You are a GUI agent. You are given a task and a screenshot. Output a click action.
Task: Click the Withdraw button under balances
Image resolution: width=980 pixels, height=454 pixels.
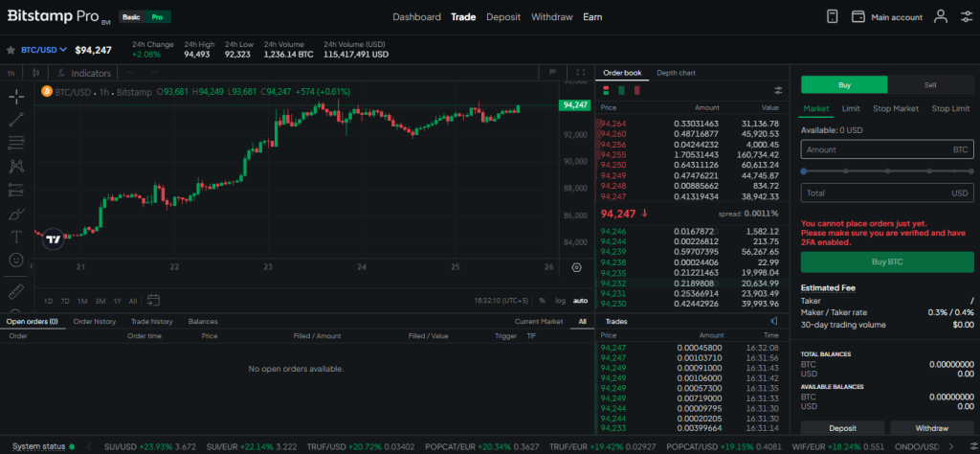(932, 428)
